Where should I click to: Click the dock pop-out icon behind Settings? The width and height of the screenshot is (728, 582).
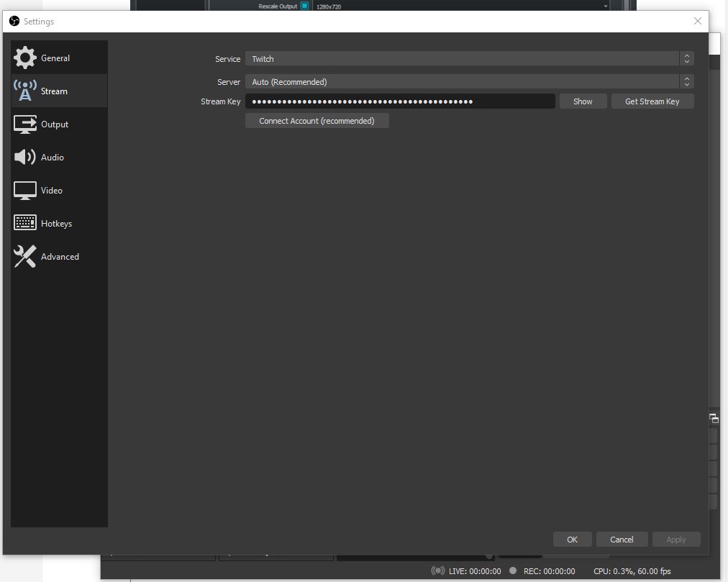[x=714, y=419]
